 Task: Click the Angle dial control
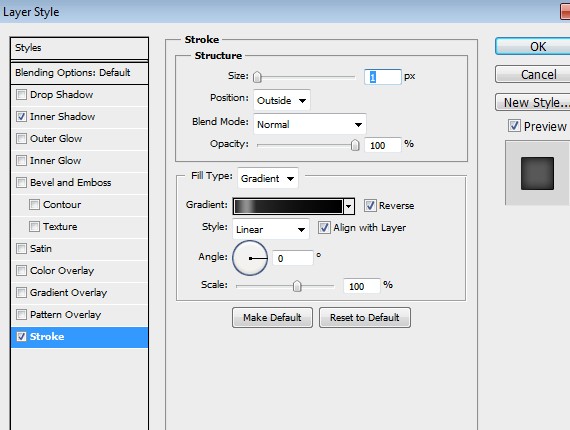250,258
